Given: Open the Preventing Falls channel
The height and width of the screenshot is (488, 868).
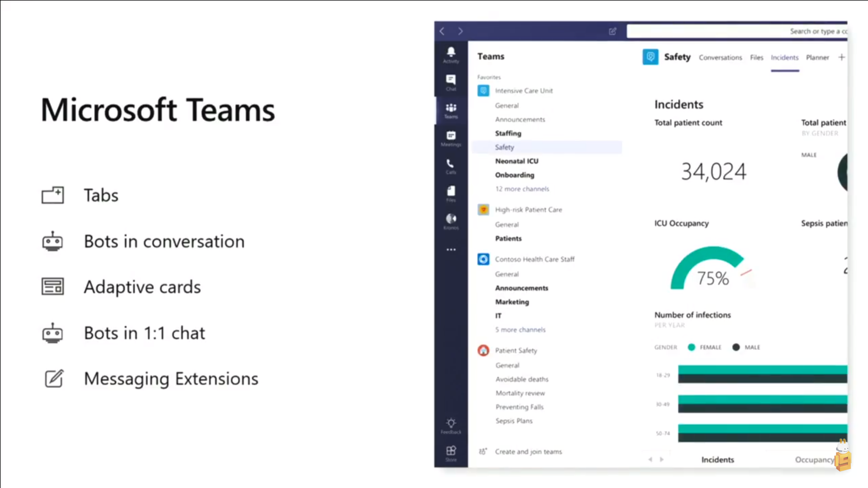Looking at the screenshot, I should pos(519,407).
